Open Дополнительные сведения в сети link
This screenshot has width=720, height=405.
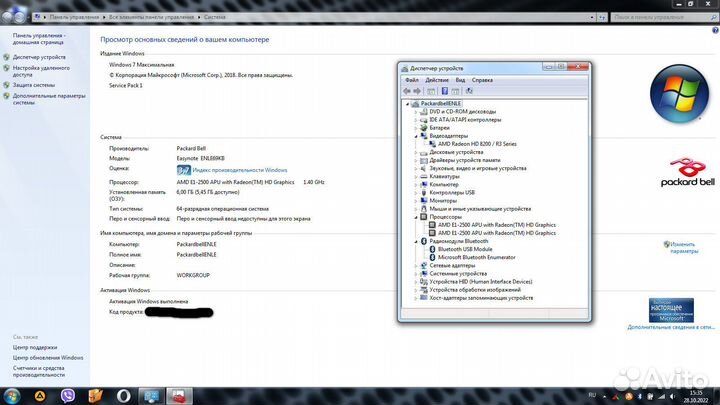[671, 327]
